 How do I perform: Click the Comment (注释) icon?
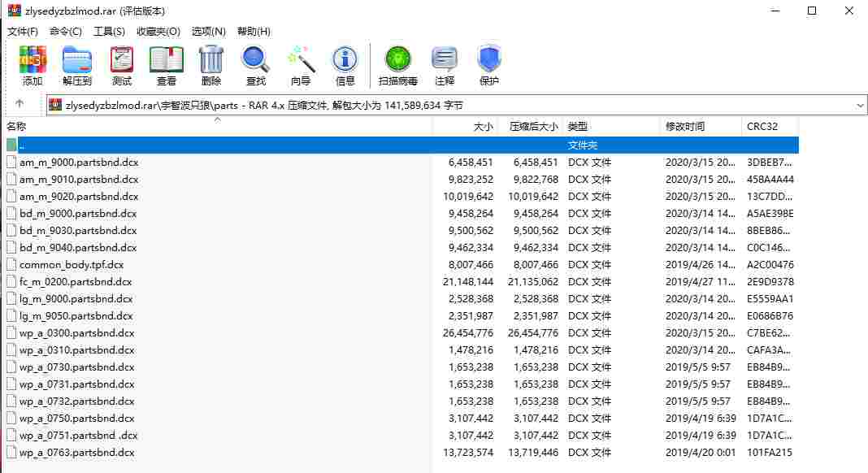[445, 60]
